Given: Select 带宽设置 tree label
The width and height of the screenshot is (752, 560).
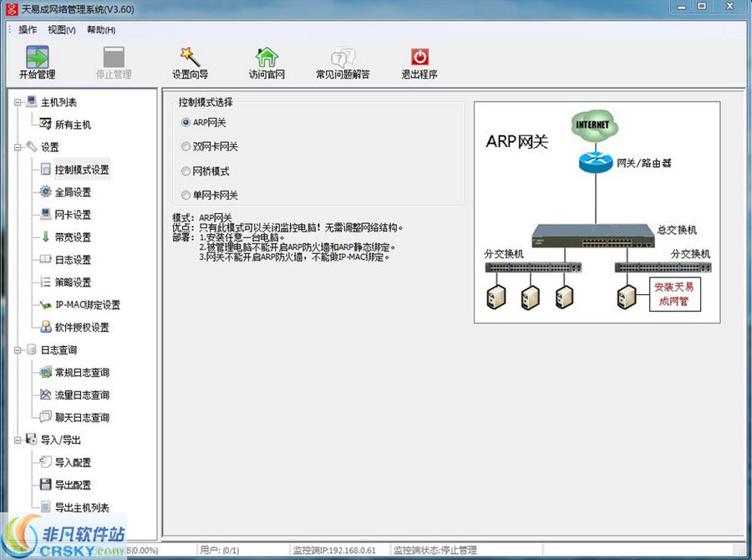Looking at the screenshot, I should (73, 237).
